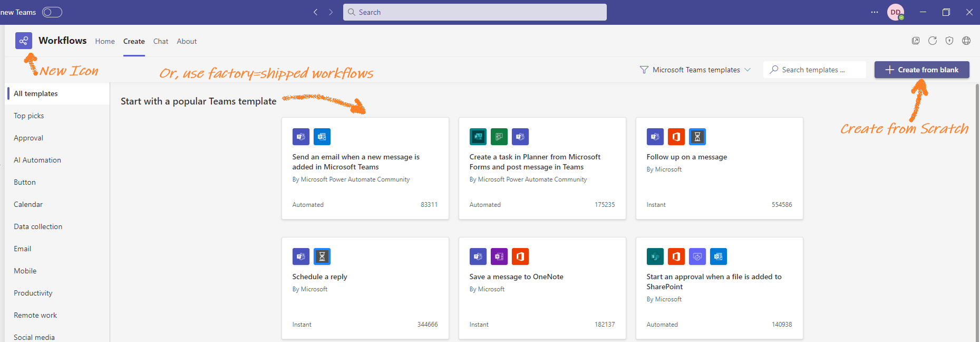Show Email templates
980x342 pixels.
click(x=57, y=249)
